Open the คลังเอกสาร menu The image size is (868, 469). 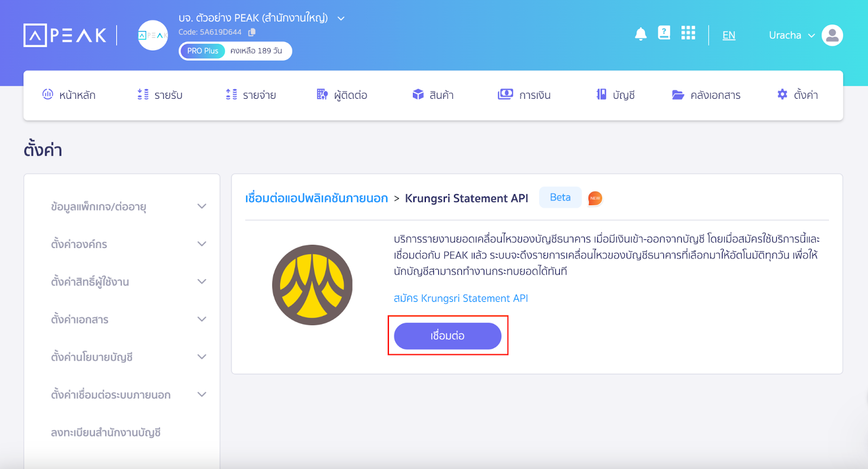pyautogui.click(x=706, y=95)
